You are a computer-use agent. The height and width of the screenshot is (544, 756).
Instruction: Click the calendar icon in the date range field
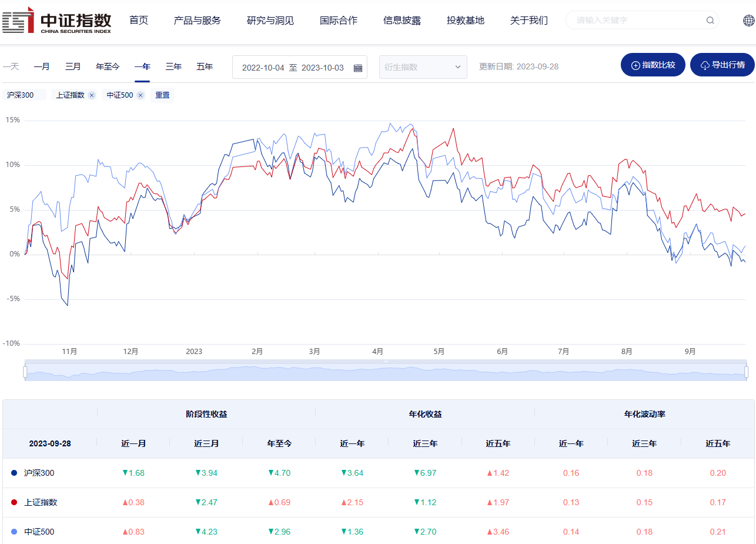pos(357,68)
